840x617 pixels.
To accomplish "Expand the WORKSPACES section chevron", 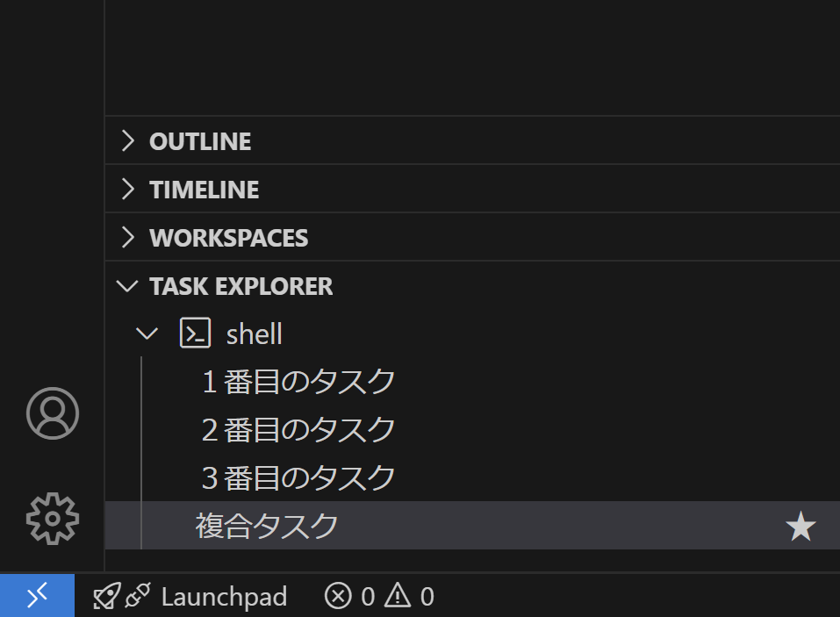I will 127,237.
